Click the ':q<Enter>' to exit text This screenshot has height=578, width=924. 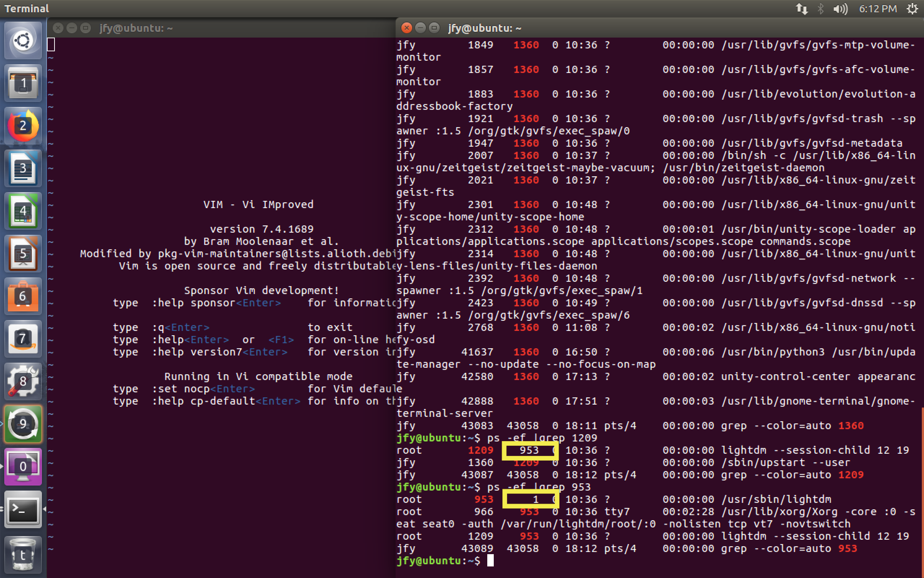tap(180, 327)
